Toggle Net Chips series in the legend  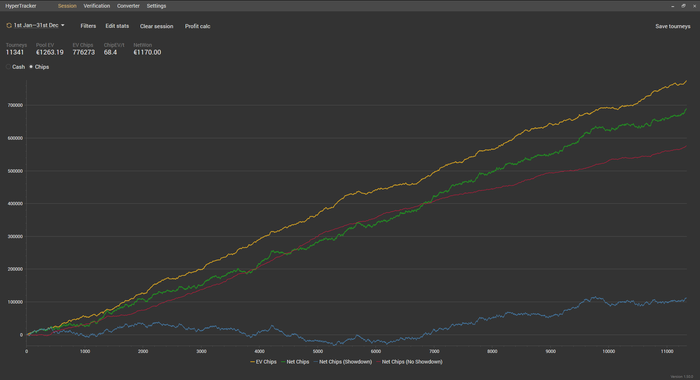click(x=295, y=362)
